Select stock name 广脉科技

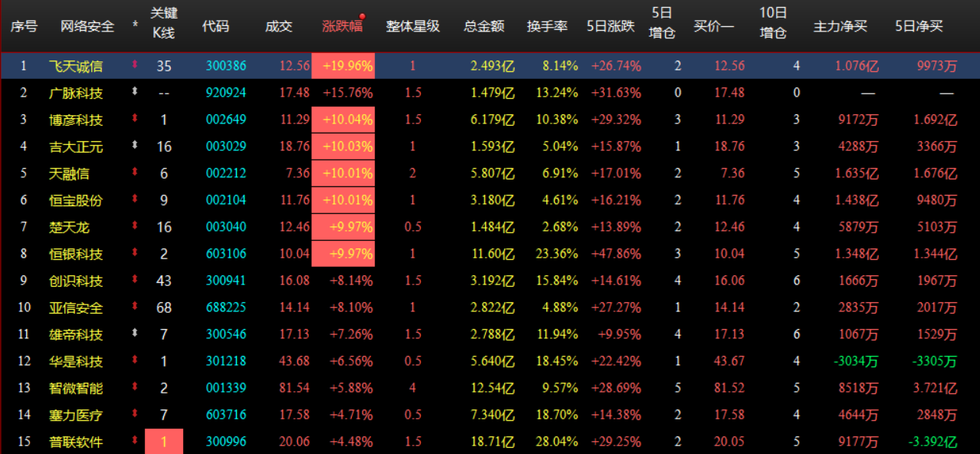tap(75, 93)
